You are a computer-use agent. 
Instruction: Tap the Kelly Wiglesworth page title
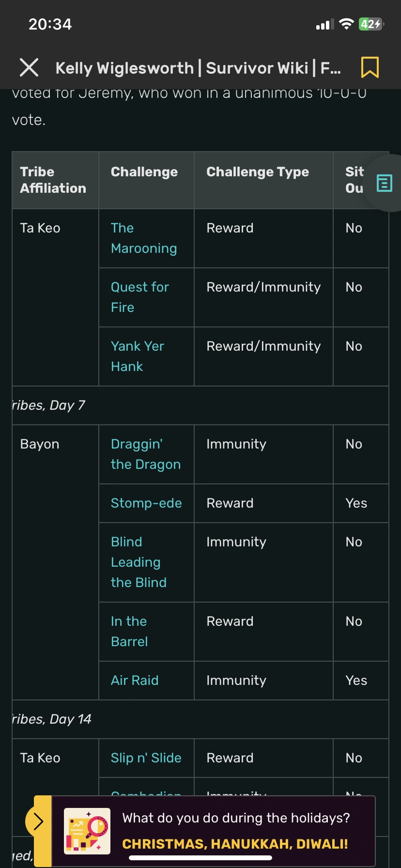(198, 68)
